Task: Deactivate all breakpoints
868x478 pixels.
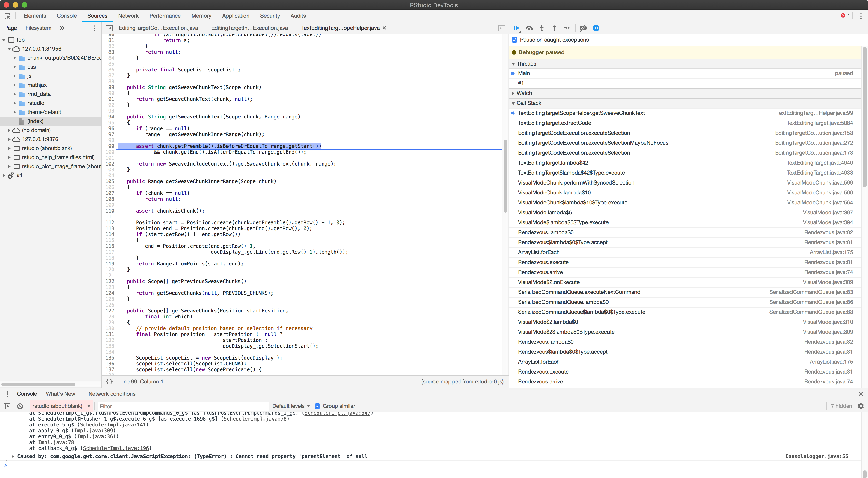Action: (x=583, y=28)
